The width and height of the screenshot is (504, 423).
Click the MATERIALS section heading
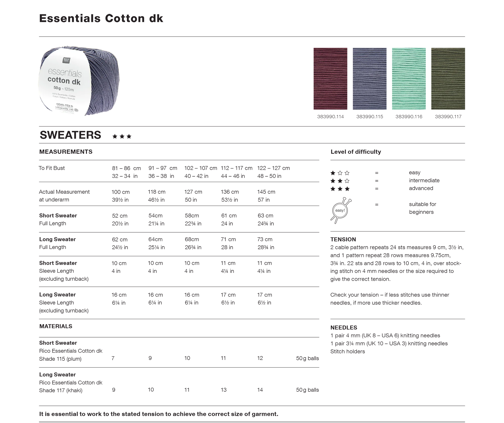pos(56,326)
